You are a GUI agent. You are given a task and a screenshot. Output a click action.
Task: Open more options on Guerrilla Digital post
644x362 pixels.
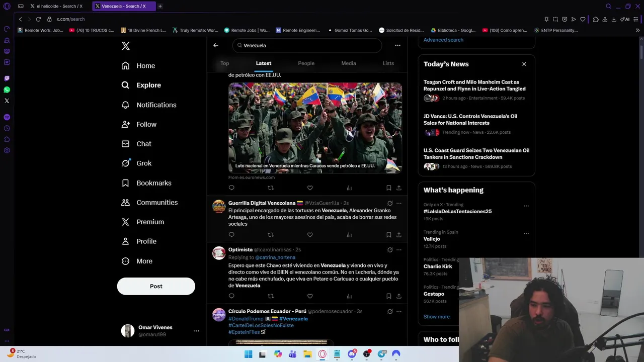click(x=399, y=203)
